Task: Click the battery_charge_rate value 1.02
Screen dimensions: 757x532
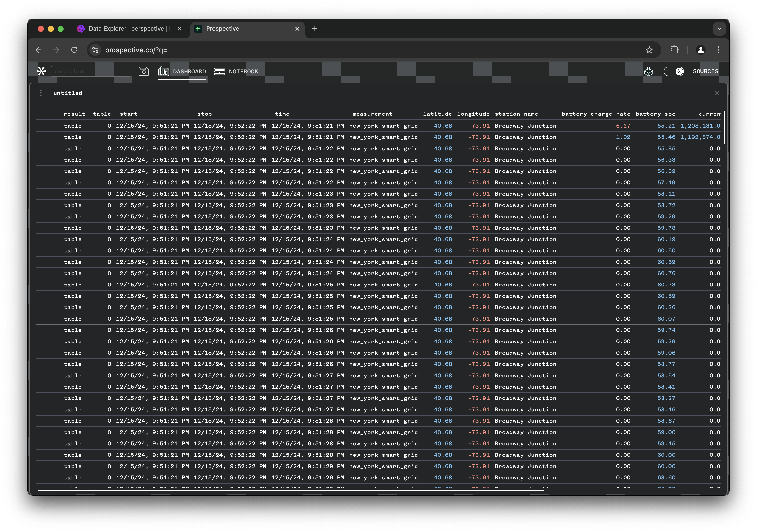Action: [x=623, y=137]
